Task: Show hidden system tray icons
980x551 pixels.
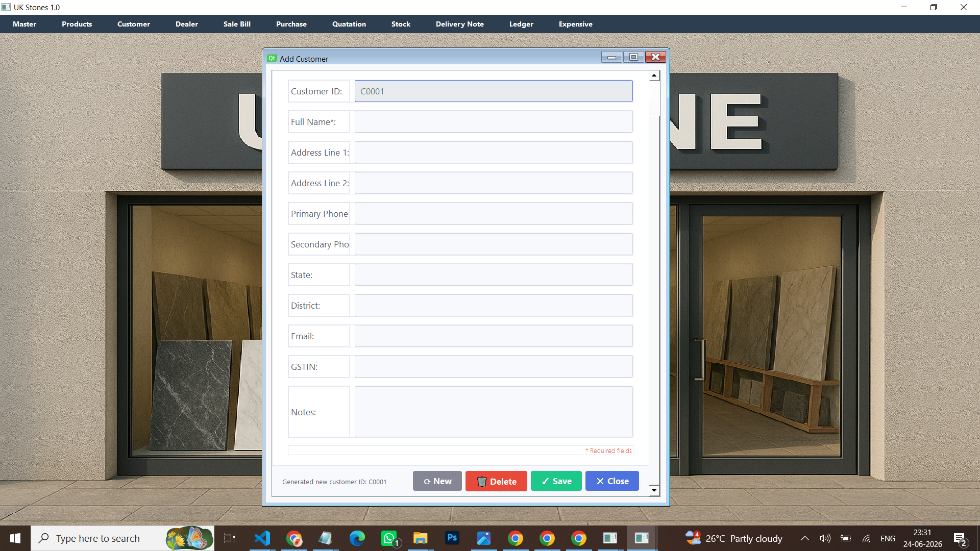Action: tap(804, 538)
